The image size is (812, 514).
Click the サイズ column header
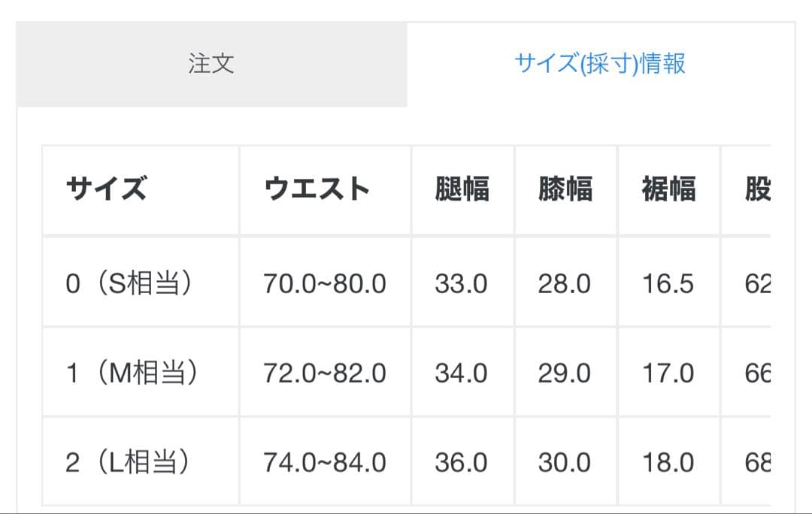click(x=106, y=189)
